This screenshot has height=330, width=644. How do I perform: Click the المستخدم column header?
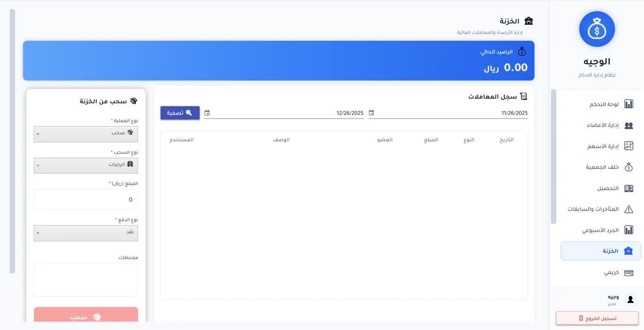click(x=181, y=140)
